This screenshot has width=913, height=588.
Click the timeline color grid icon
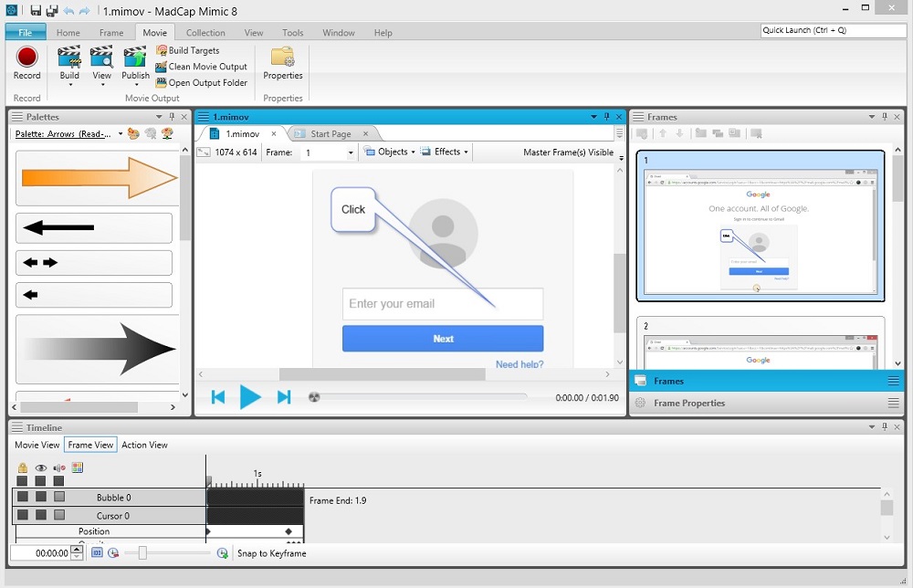[77, 467]
